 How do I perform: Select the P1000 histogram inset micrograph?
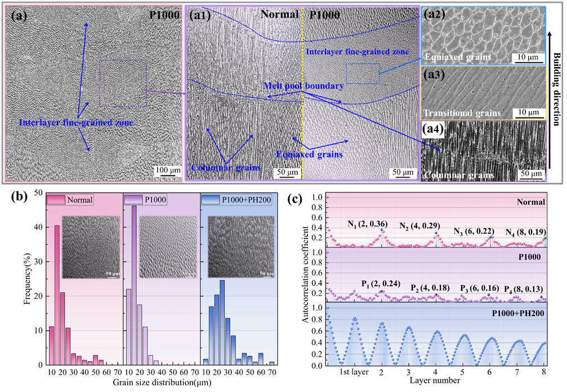[x=168, y=247]
